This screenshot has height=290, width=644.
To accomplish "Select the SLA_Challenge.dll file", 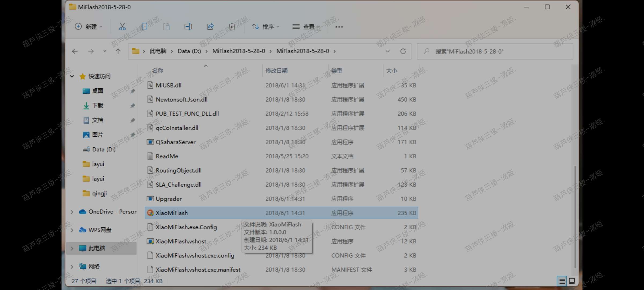I will click(281, 184).
